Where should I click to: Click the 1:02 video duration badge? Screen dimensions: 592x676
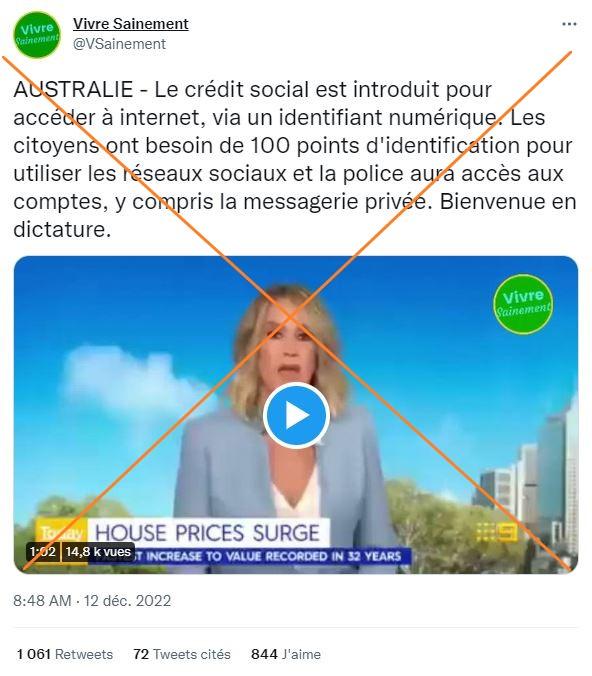tap(43, 551)
